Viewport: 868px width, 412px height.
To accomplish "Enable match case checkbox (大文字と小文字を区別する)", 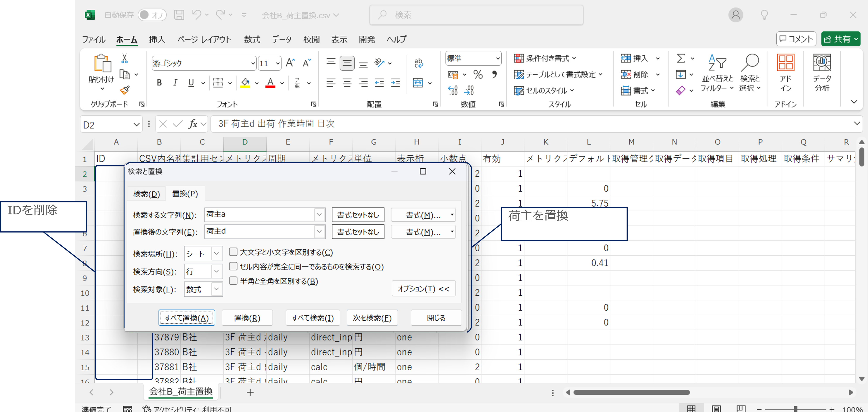I will 233,252.
